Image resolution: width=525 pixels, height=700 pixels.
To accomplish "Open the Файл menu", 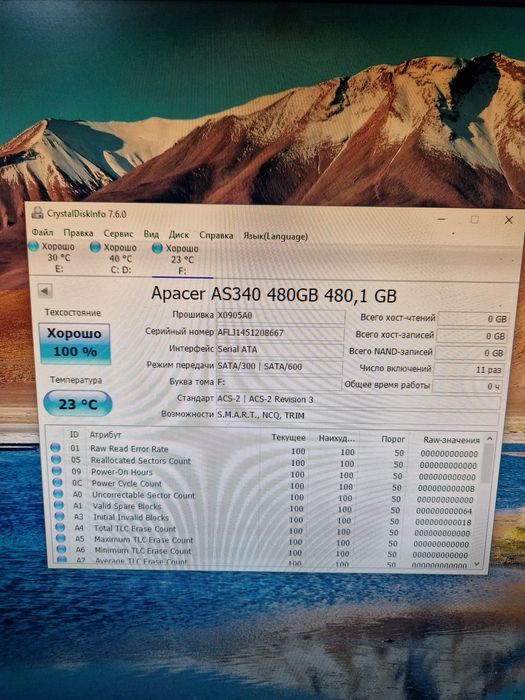I will [x=42, y=233].
